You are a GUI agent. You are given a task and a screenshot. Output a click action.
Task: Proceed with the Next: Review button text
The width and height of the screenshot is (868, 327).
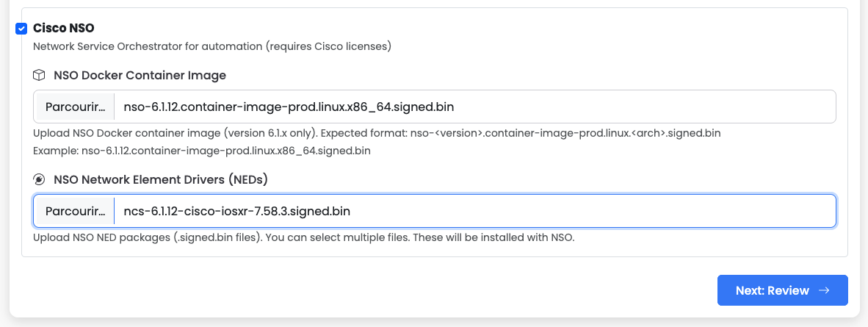[x=772, y=290]
